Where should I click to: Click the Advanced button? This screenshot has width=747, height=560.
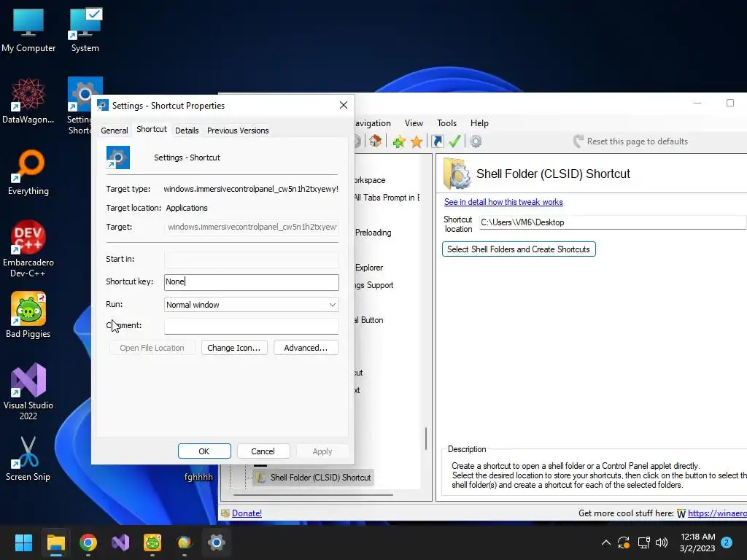coord(306,348)
